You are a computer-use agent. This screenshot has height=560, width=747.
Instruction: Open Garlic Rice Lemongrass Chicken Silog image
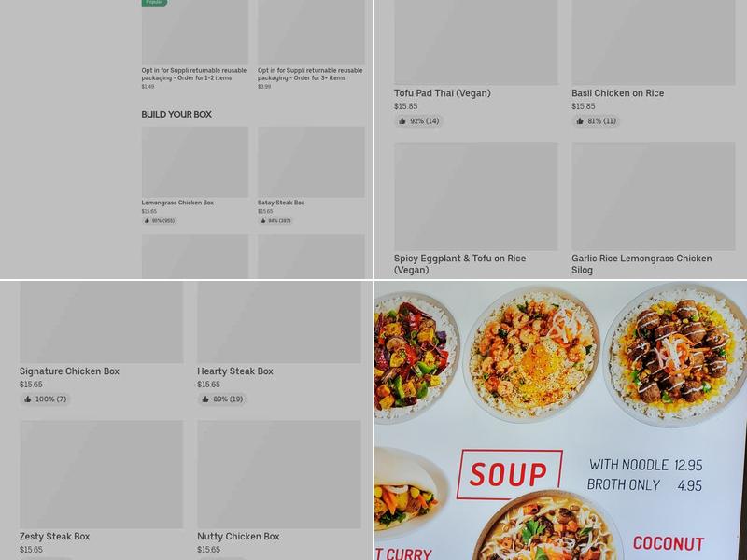point(653,196)
